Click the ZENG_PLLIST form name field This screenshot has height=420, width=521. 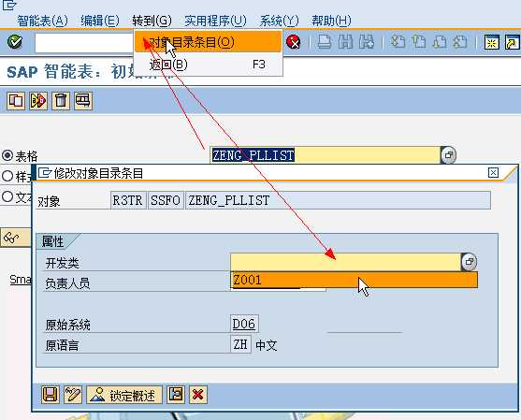pyautogui.click(x=326, y=155)
